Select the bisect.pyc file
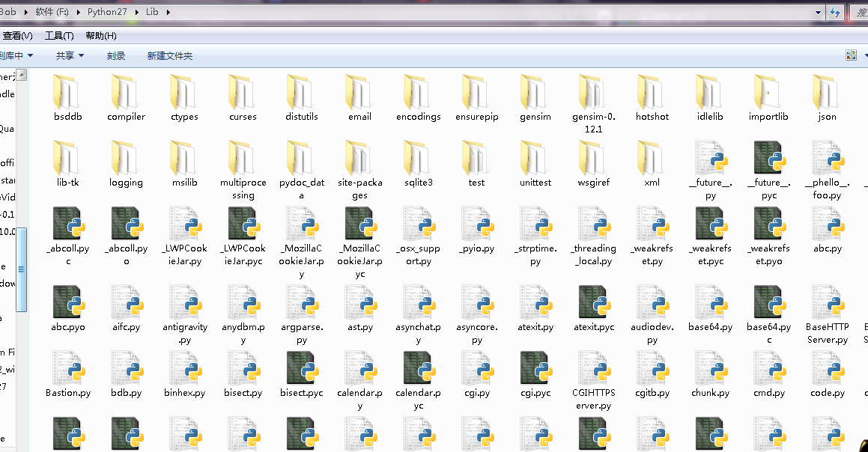The image size is (868, 452). coord(302,374)
